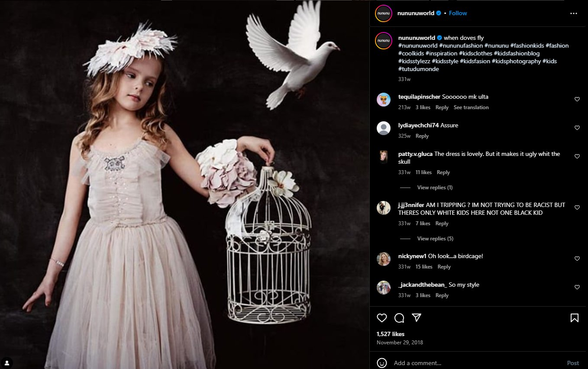The width and height of the screenshot is (588, 369).
Task: Open the #tutudumonde hashtag
Action: pyautogui.click(x=418, y=69)
